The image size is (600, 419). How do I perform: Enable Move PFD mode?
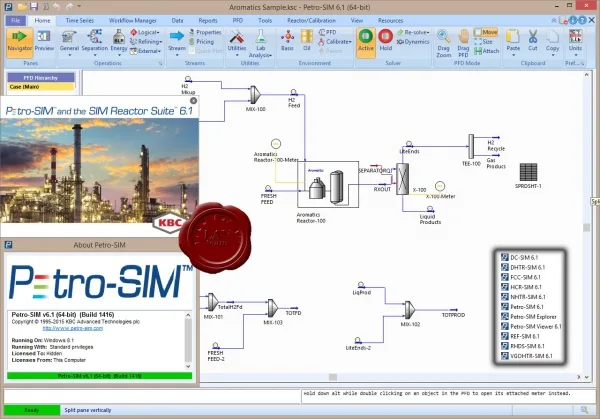click(486, 32)
